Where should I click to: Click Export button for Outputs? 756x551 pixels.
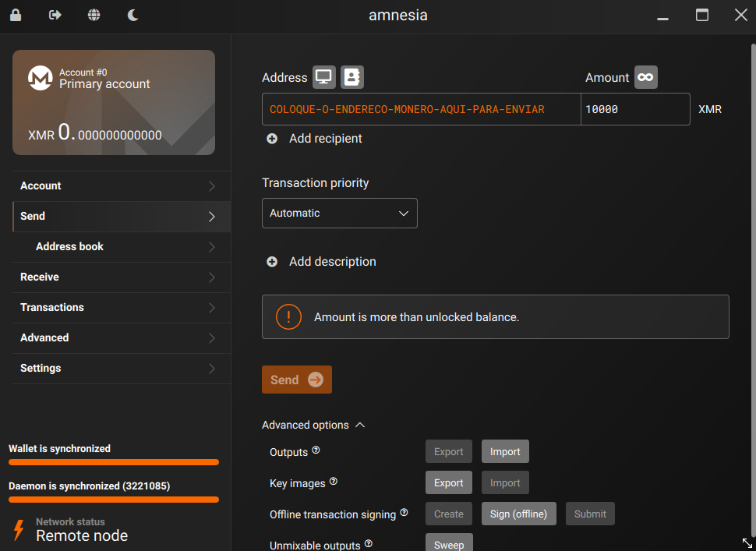448,451
